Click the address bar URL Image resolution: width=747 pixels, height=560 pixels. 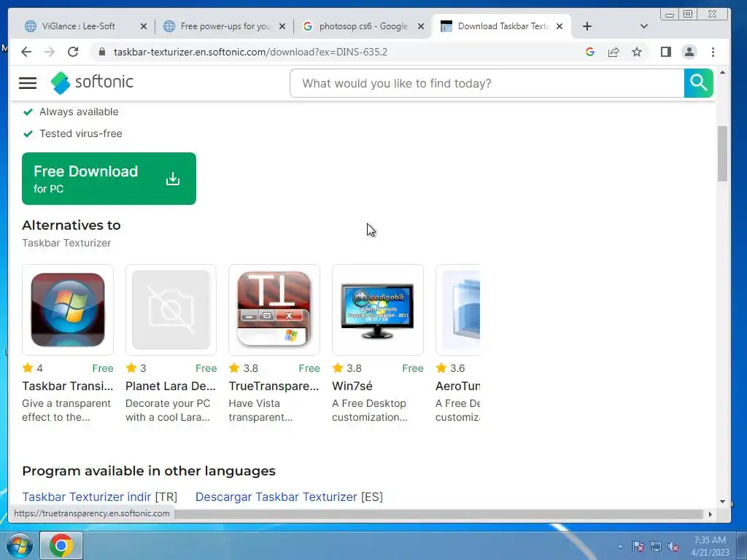pyautogui.click(x=251, y=52)
